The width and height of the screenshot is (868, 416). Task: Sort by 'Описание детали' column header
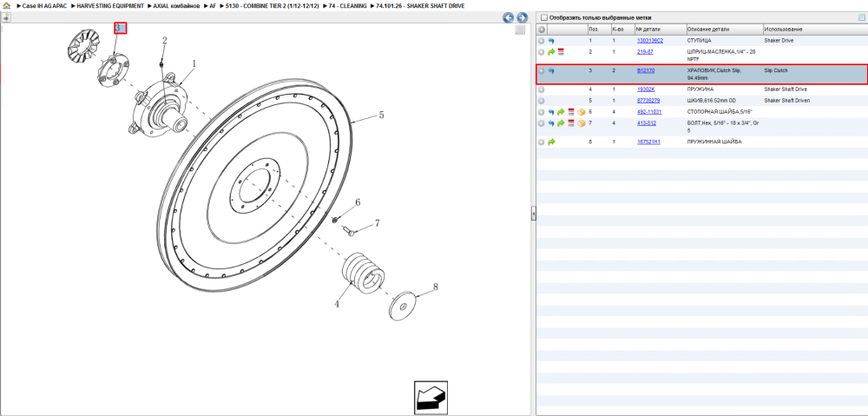pyautogui.click(x=724, y=30)
